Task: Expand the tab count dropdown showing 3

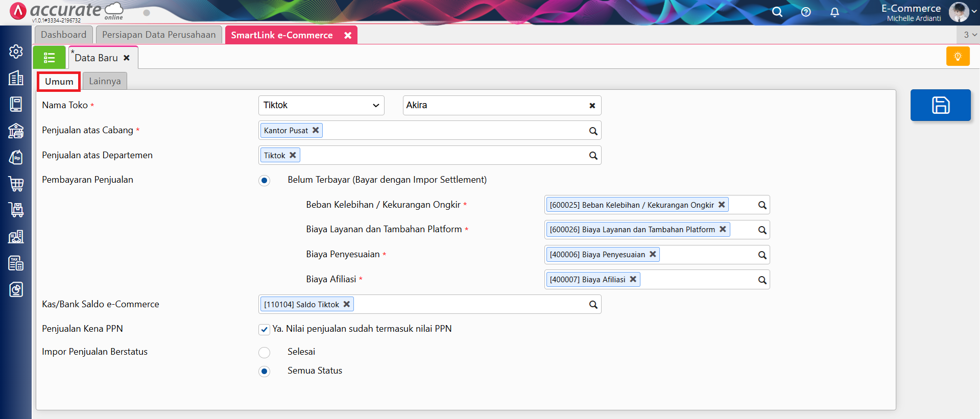Action: click(x=969, y=35)
